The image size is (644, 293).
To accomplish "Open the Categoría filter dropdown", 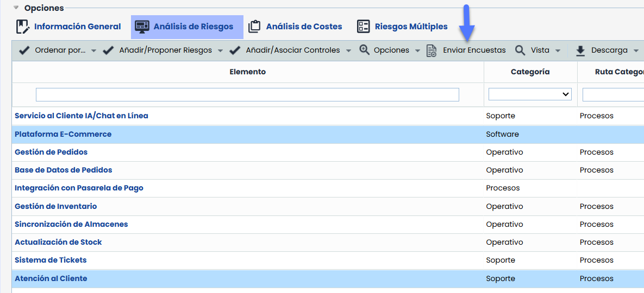I will [530, 94].
